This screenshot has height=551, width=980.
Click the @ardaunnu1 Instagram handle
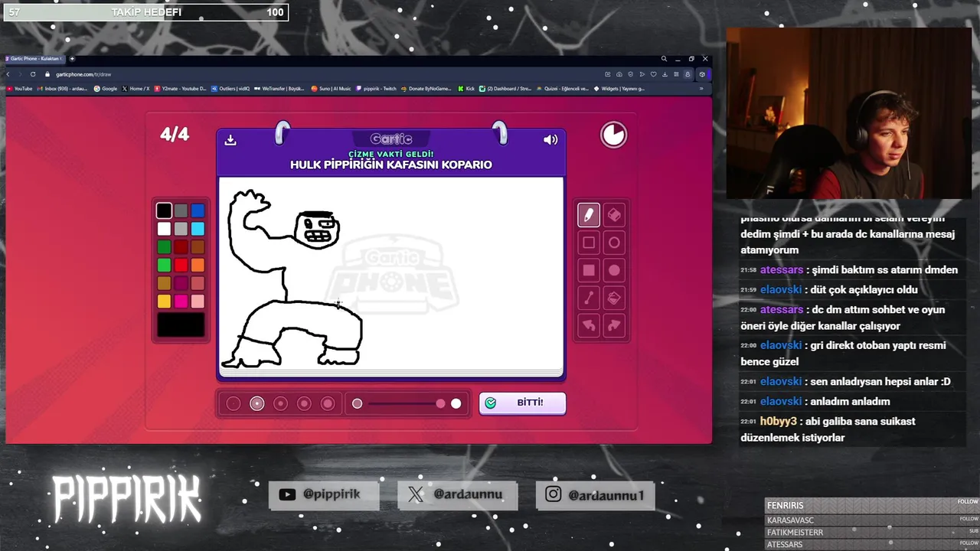pos(606,495)
